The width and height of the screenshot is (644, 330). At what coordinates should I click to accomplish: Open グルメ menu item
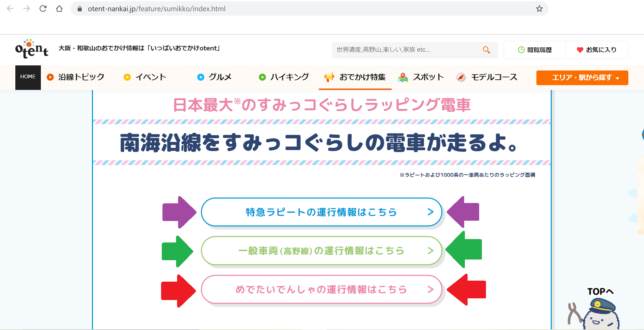point(215,77)
